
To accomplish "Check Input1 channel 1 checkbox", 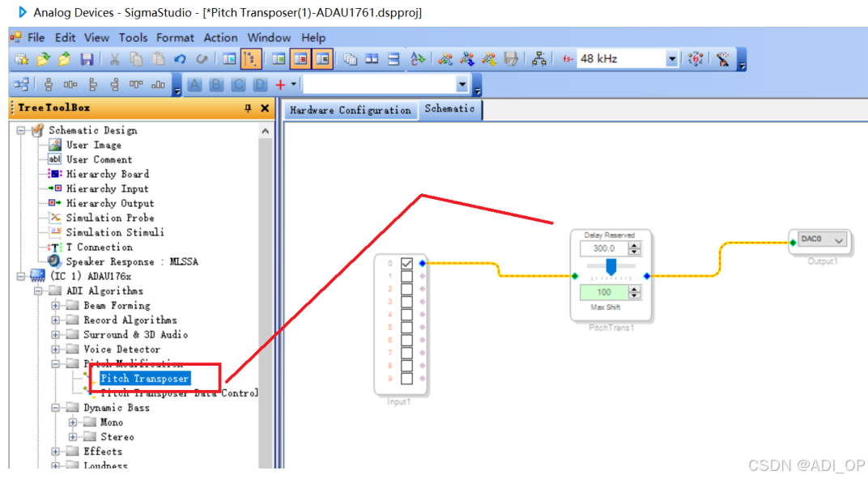I will pos(406,276).
